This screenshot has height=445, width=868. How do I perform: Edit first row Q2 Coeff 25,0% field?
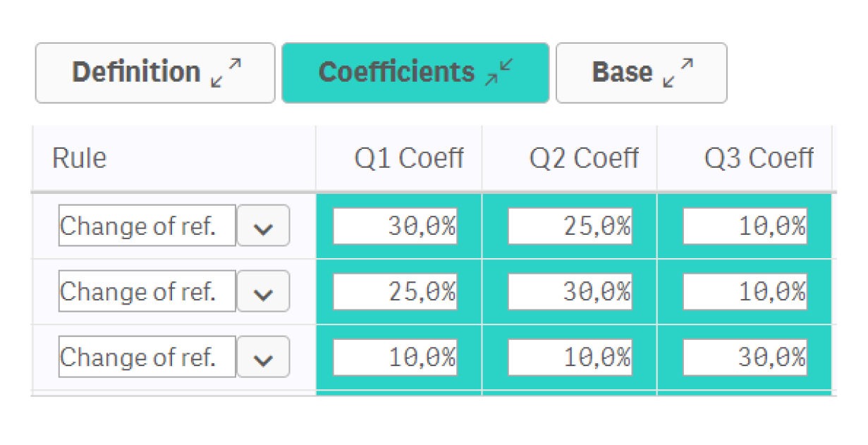point(570,226)
